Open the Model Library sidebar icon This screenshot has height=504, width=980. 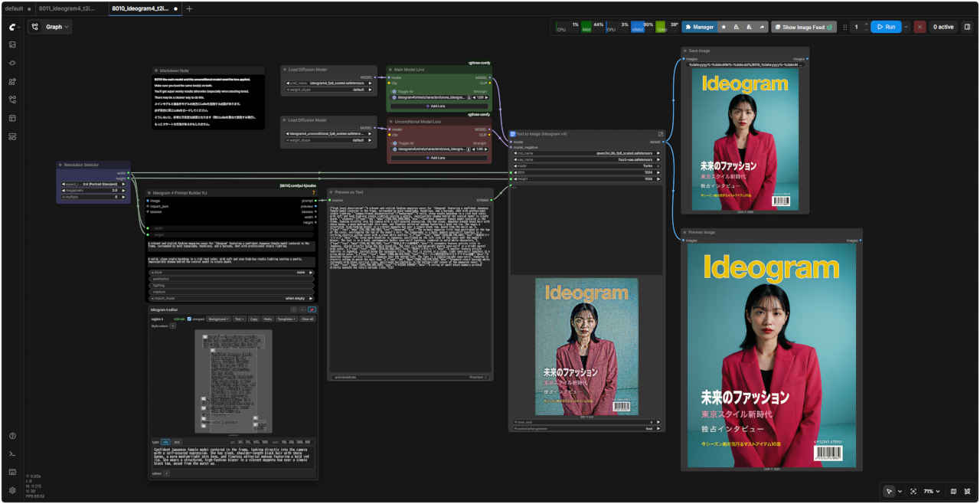[x=12, y=81]
